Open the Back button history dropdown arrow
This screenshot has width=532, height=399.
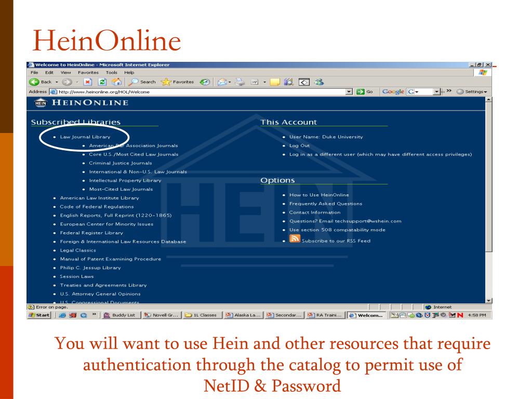coord(57,82)
